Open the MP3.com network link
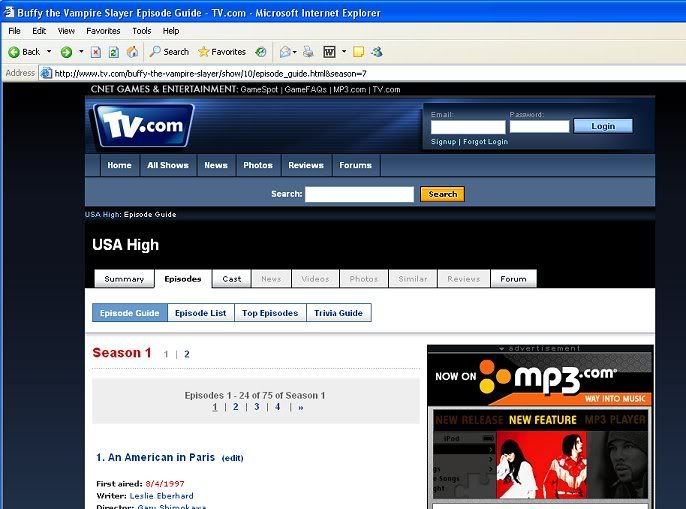This screenshot has width=686, height=509. (x=350, y=90)
